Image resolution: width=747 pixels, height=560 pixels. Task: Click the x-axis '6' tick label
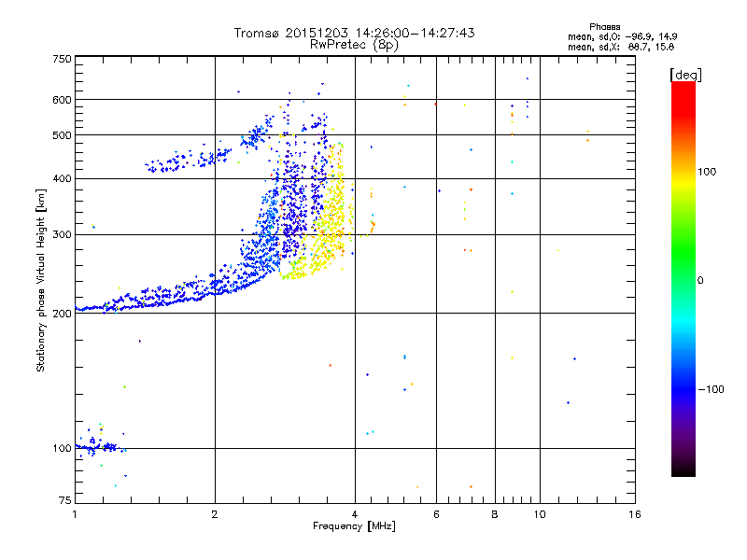pyautogui.click(x=436, y=514)
